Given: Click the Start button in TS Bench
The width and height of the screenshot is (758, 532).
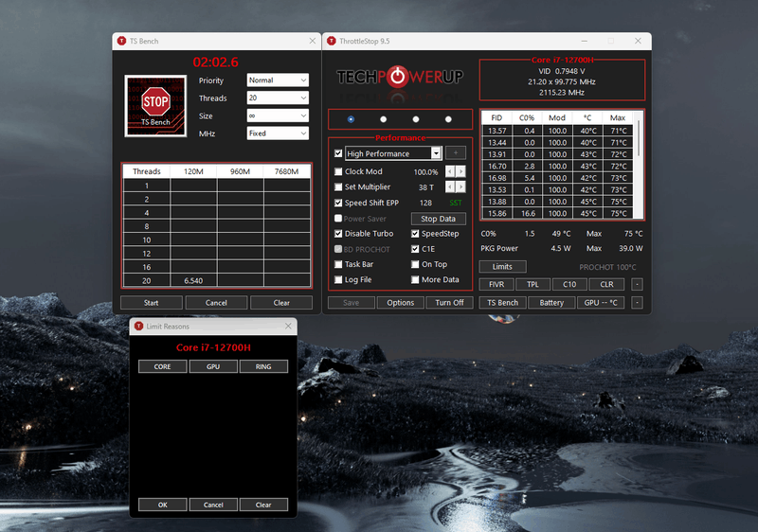Looking at the screenshot, I should point(152,303).
